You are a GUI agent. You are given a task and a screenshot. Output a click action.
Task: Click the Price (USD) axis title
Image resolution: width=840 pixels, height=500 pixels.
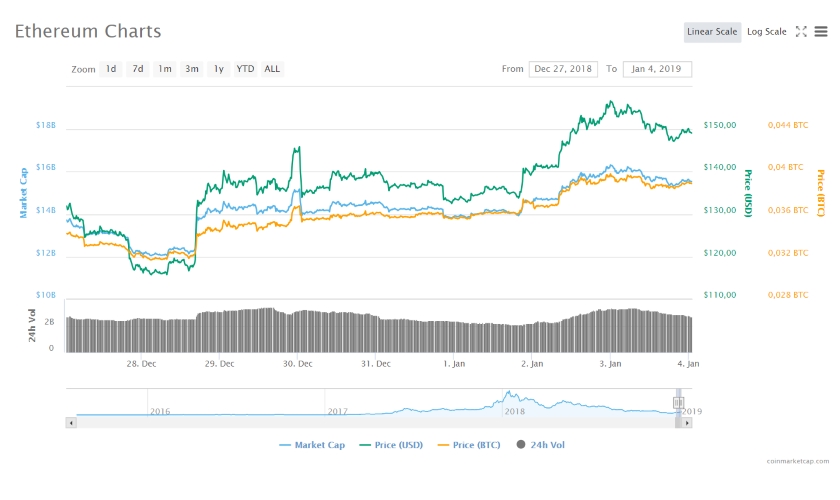coord(748,193)
